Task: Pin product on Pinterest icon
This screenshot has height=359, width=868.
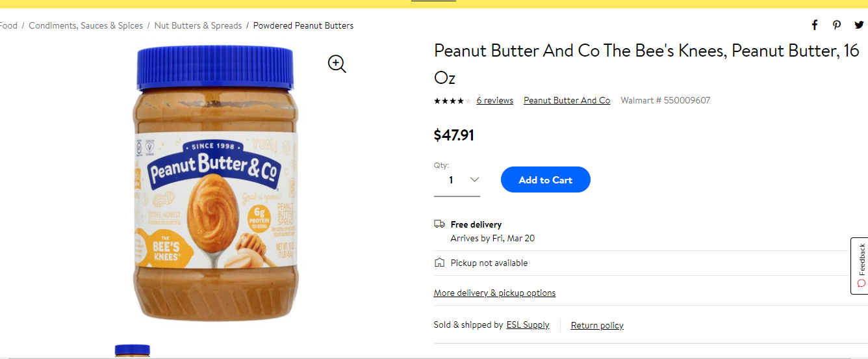Action: click(x=837, y=25)
